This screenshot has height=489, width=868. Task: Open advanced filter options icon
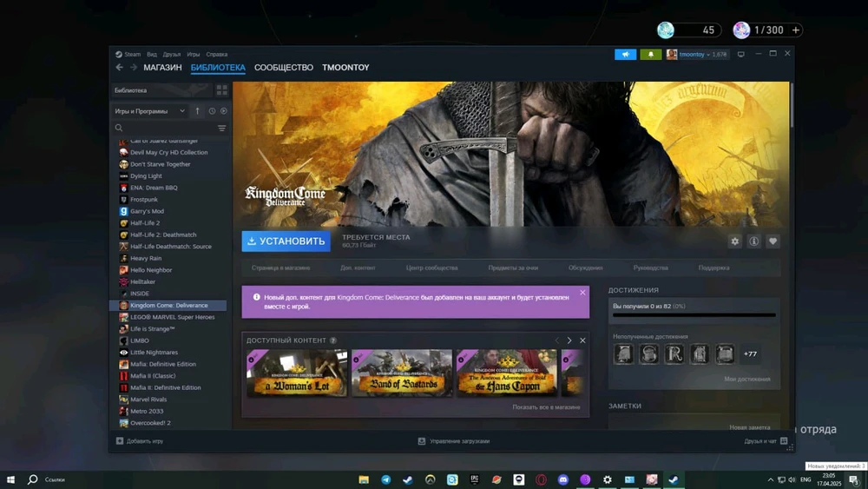(x=221, y=128)
